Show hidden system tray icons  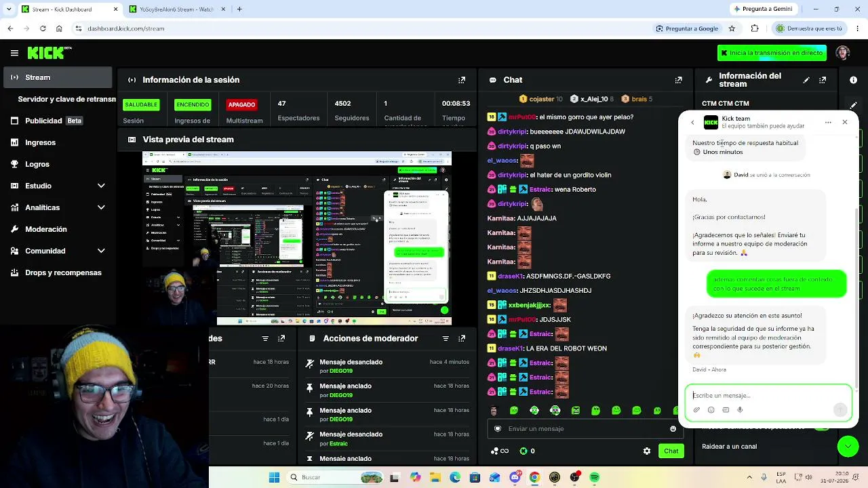(x=749, y=477)
